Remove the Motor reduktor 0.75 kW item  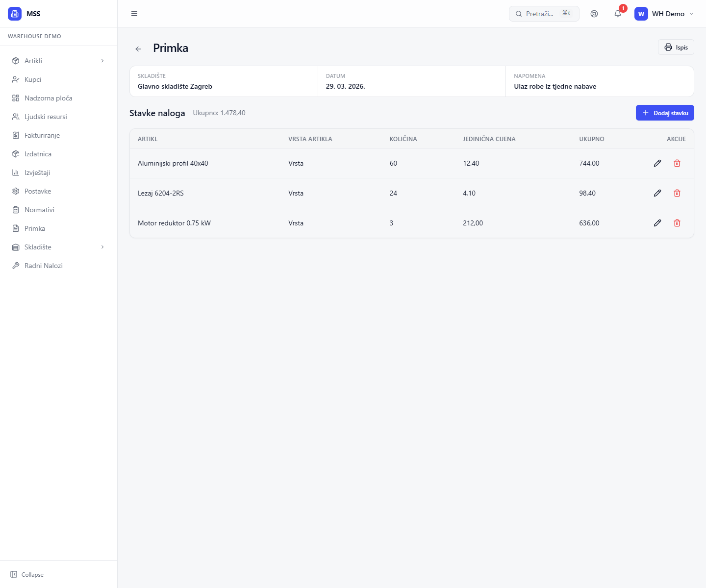pos(677,223)
